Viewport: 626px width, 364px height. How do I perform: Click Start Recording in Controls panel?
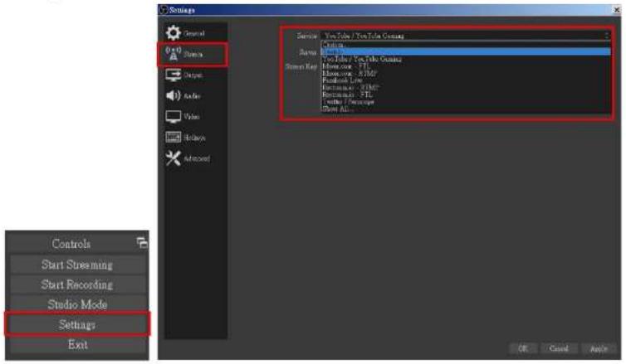(77, 284)
